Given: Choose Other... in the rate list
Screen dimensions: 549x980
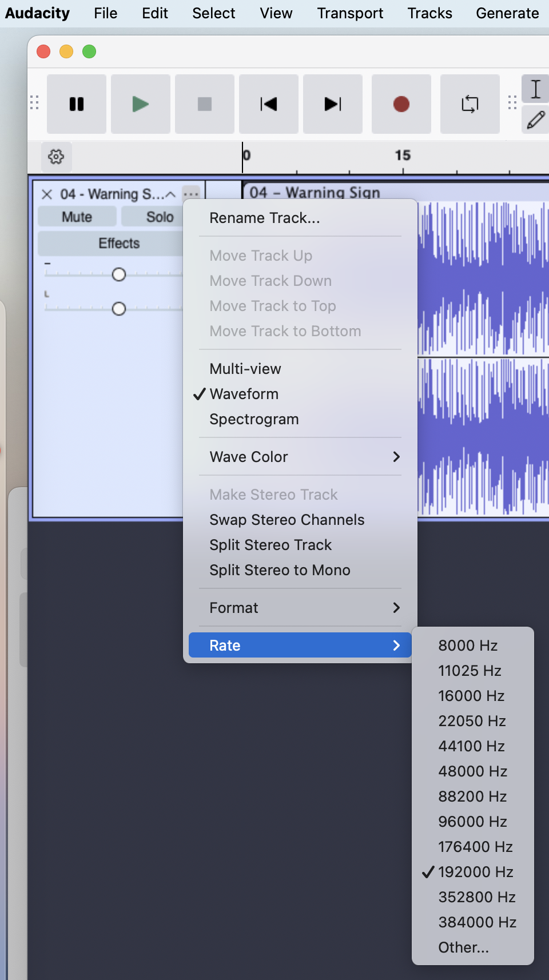Looking at the screenshot, I should (473, 947).
